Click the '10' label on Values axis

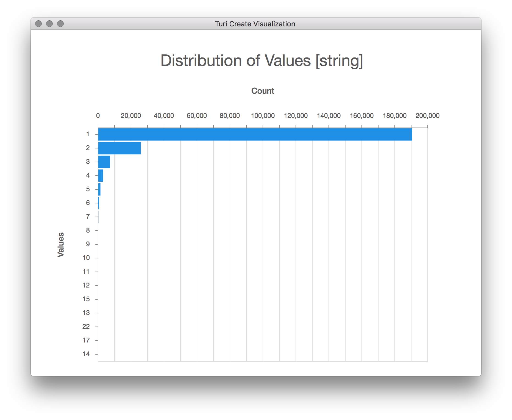pos(86,258)
